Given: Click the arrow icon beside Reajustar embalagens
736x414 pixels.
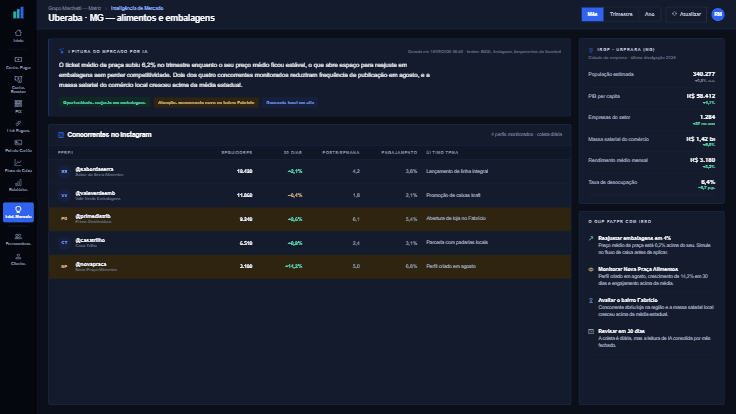Looking at the screenshot, I should click(x=591, y=238).
